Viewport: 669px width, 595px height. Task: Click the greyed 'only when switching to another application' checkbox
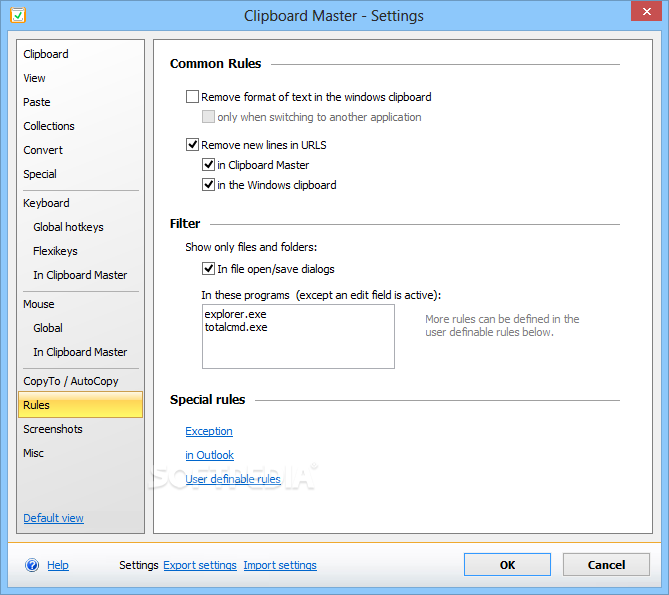click(208, 116)
